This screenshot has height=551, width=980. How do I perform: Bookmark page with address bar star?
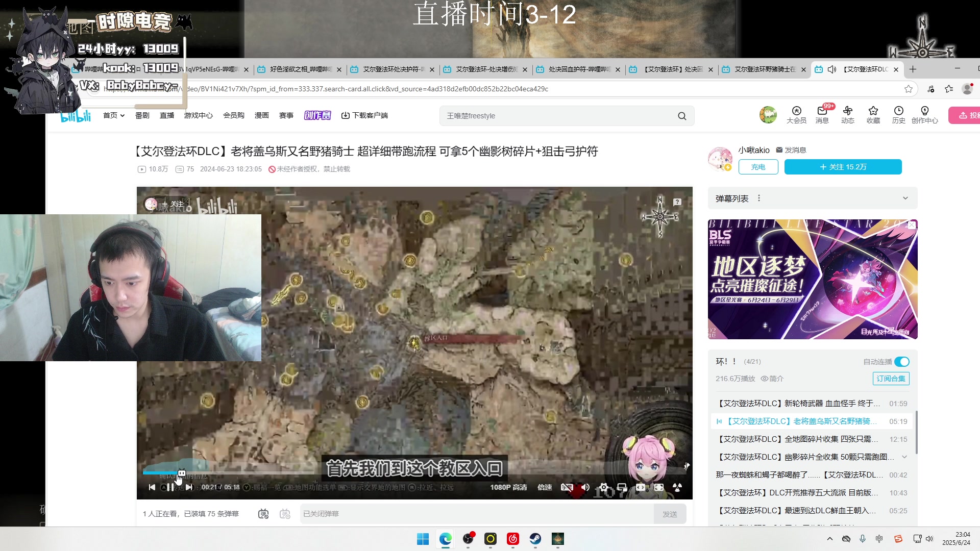tap(909, 89)
